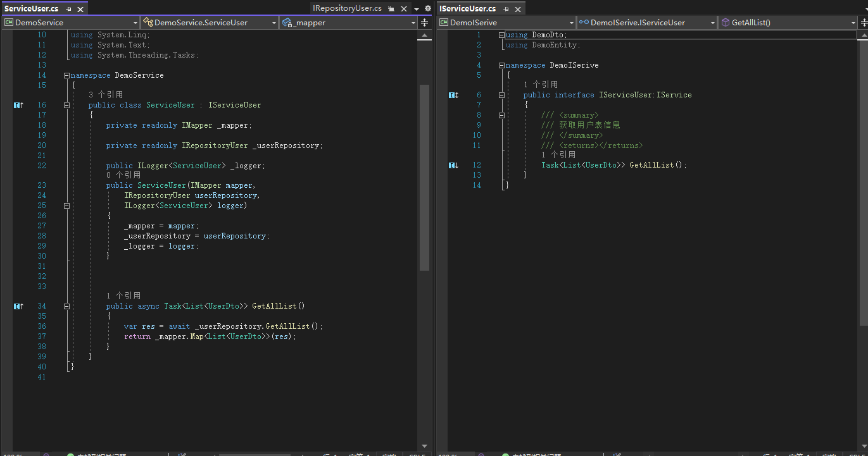Click '<returns></returns>' comment on line 11

pos(601,145)
